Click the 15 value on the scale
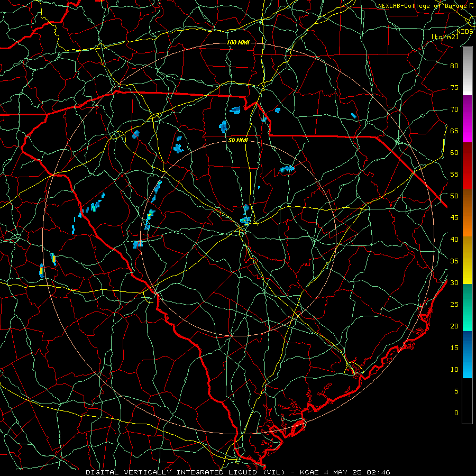Viewport: 476px width, 476px height. (454, 348)
